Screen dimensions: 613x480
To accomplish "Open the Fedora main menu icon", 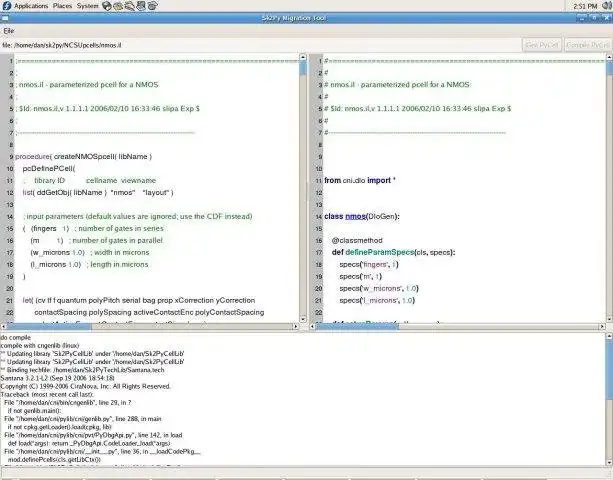I will pos(6,6).
